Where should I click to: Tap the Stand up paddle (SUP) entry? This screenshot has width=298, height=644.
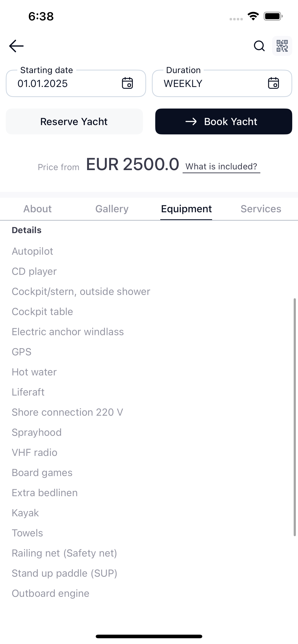pyautogui.click(x=65, y=573)
